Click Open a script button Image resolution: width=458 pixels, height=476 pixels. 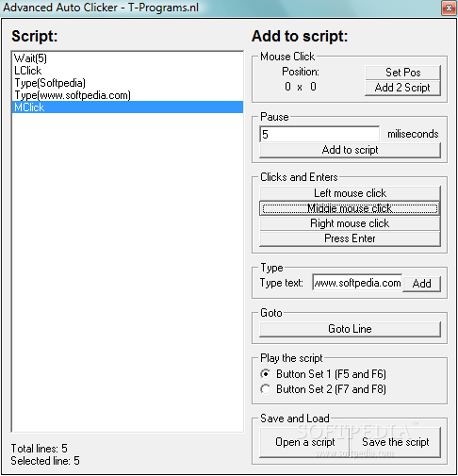tap(304, 442)
